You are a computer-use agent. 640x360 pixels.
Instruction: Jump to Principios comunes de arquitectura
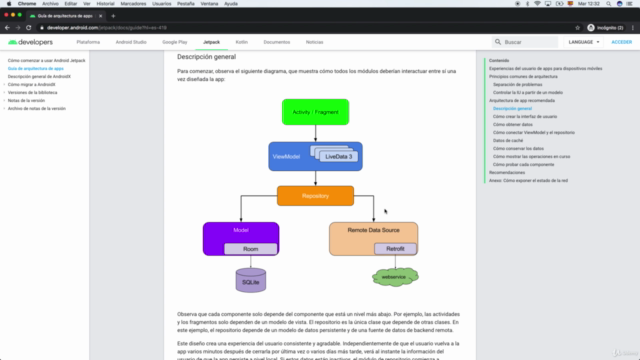523,76
